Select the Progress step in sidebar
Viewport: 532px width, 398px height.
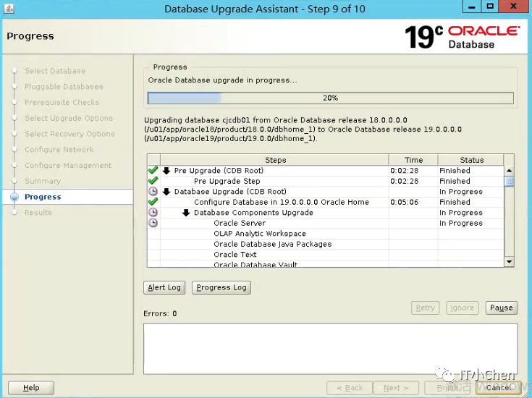pyautogui.click(x=43, y=197)
